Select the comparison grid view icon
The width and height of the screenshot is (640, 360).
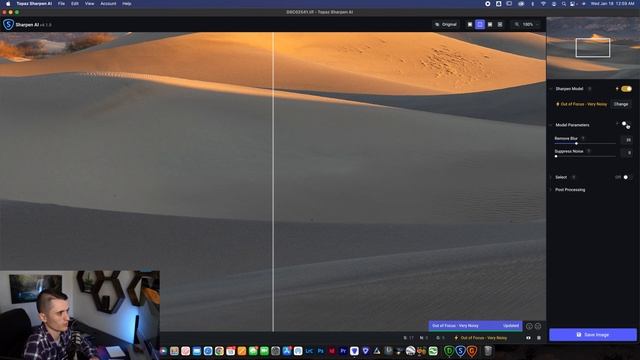[500, 24]
